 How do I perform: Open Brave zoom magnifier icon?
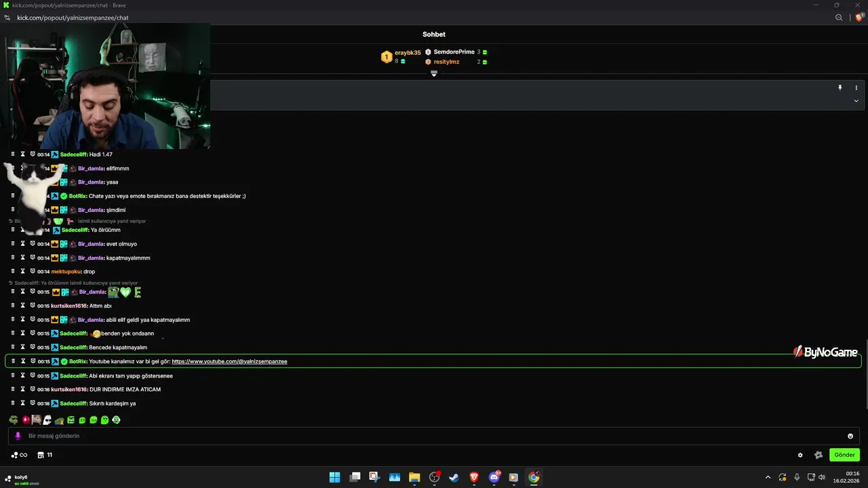[839, 18]
